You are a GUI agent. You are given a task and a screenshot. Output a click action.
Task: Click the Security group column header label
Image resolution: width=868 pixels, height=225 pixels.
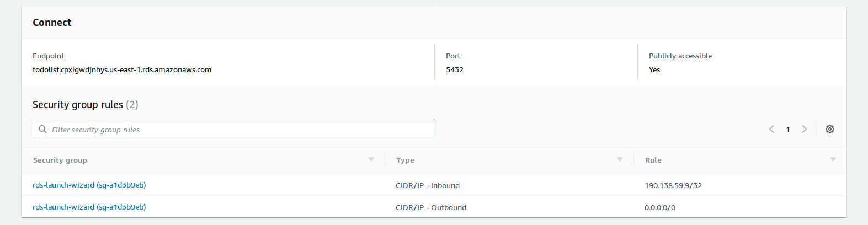point(60,160)
